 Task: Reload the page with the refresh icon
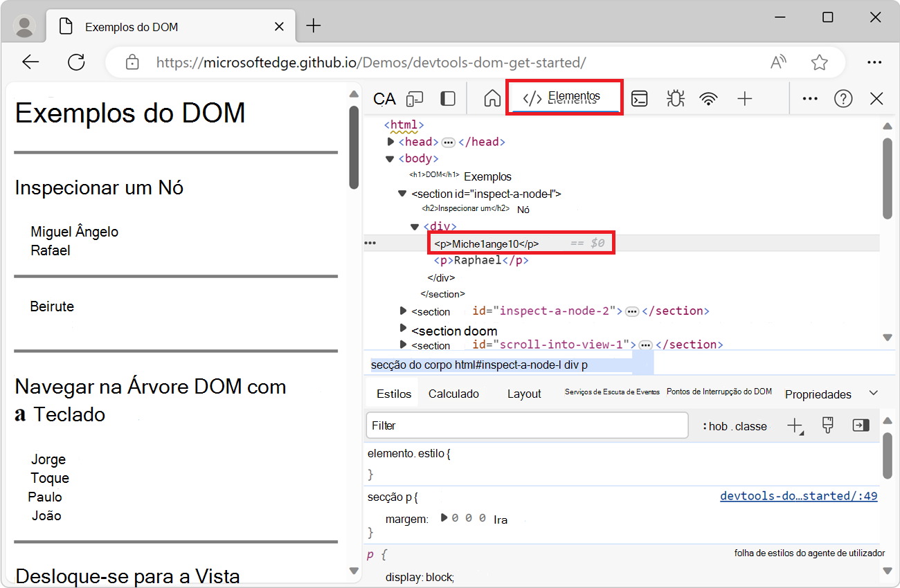[76, 62]
